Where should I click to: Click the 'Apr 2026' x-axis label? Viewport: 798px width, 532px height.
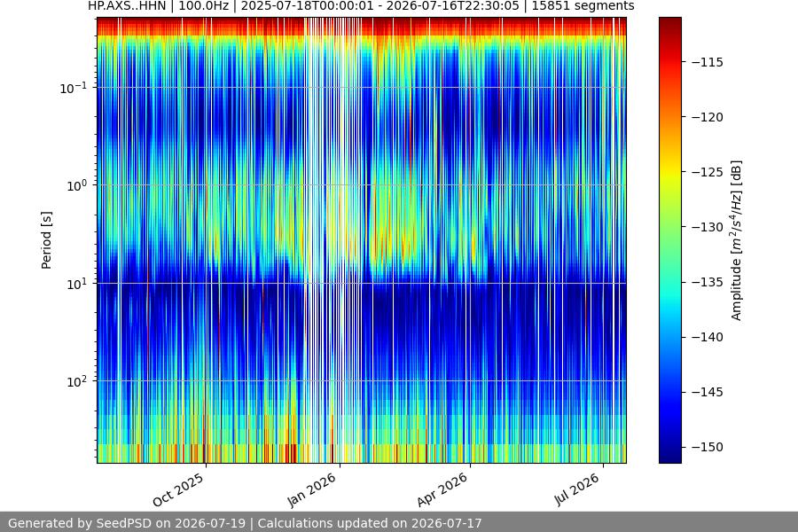point(442,489)
